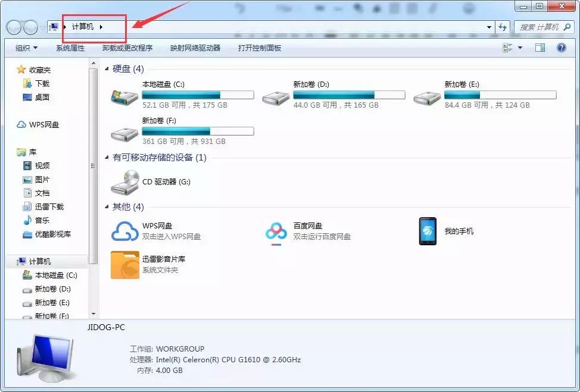Image resolution: width=580 pixels, height=392 pixels.
Task: Select the CD 驱动器 (G:) icon
Action: 124,181
